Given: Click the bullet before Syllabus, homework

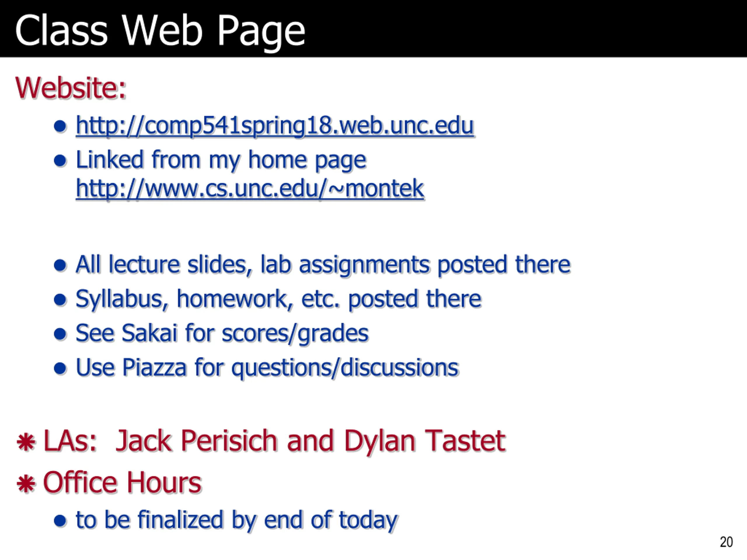Looking at the screenshot, I should (60, 300).
